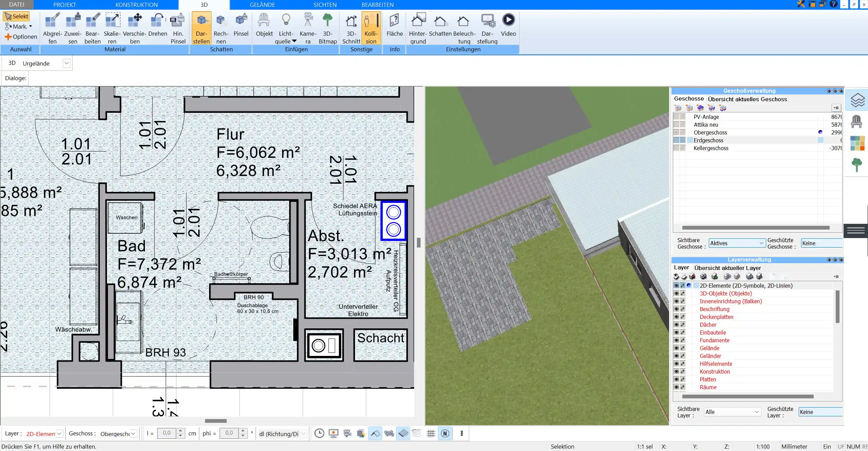Image resolution: width=868 pixels, height=451 pixels.
Task: Open the 3D-Schnitt tool
Action: tap(351, 29)
